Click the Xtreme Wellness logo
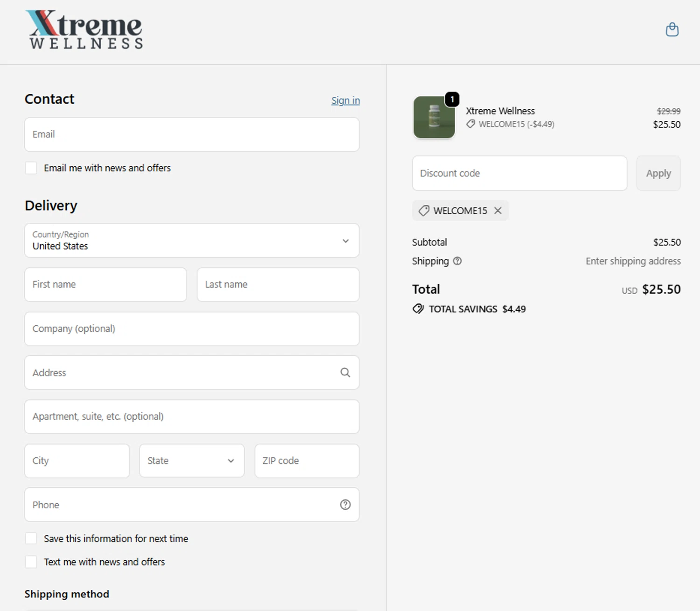Viewport: 700px width, 611px height. tap(84, 29)
